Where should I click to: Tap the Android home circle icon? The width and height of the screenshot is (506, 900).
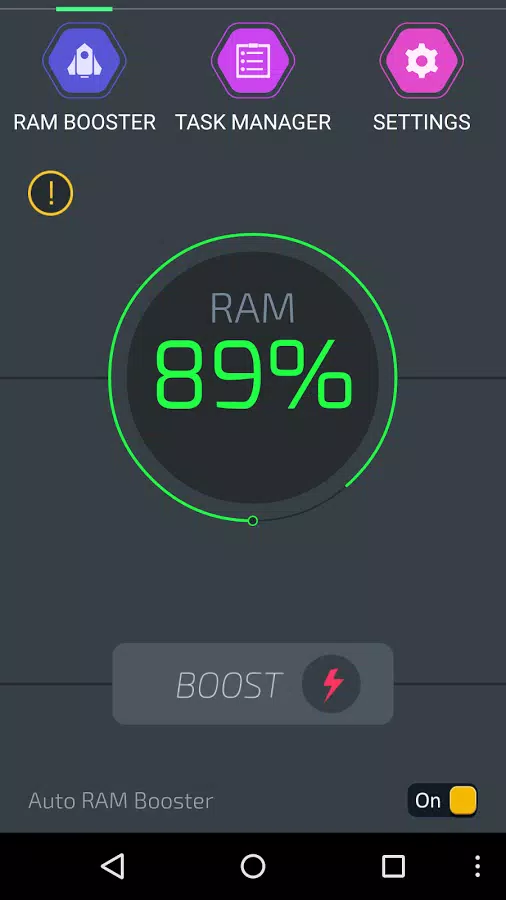(253, 866)
